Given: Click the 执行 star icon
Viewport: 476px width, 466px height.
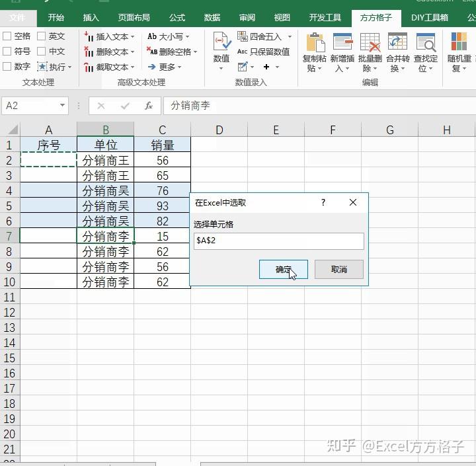Looking at the screenshot, I should (x=42, y=67).
